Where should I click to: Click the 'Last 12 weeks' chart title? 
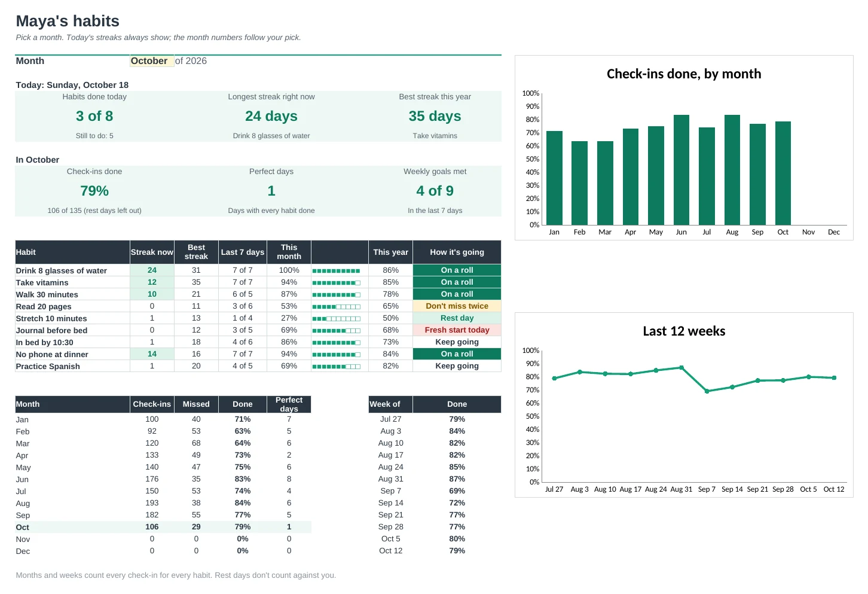click(684, 331)
